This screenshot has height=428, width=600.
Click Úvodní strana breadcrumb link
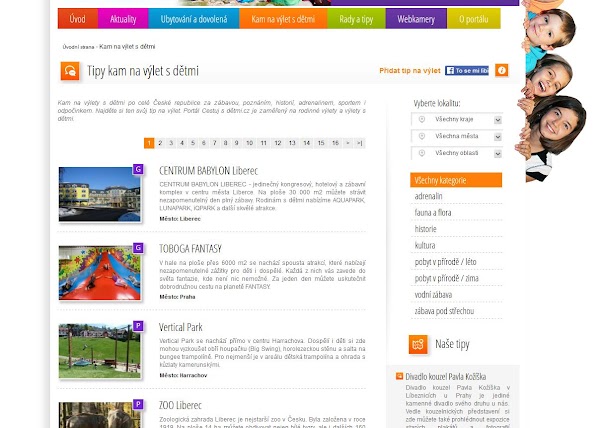(78, 47)
